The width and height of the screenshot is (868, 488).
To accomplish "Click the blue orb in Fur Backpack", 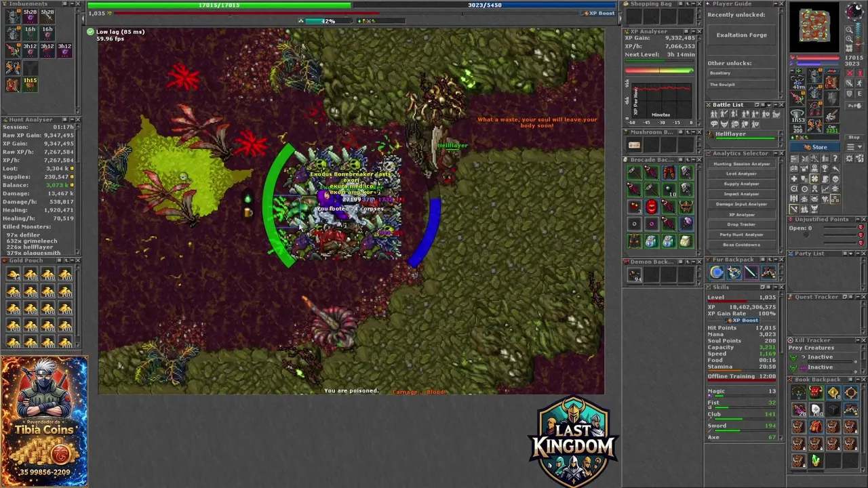I will click(717, 272).
